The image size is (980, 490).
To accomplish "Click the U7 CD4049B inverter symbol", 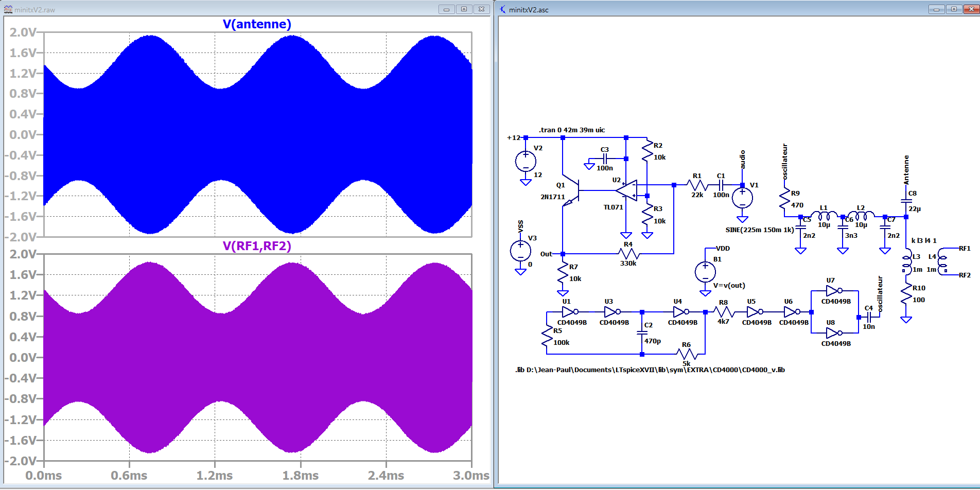I will tap(833, 291).
